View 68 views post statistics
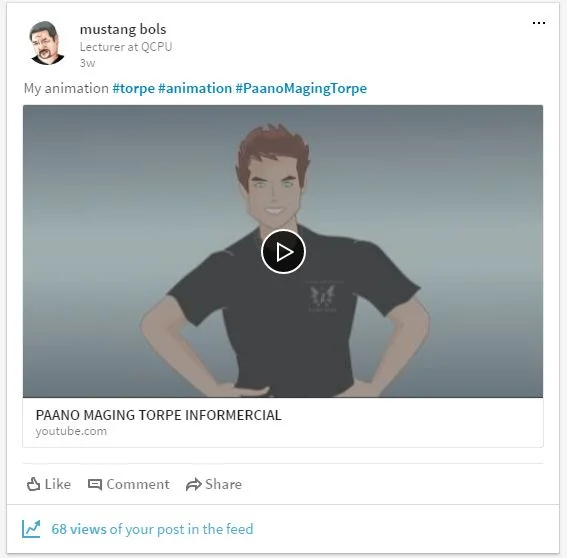567x558 pixels. click(152, 529)
